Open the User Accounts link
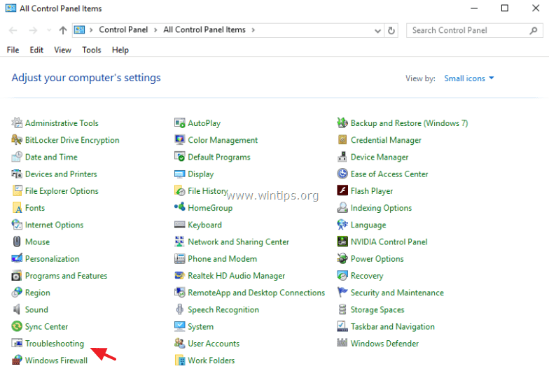Screen dimensions: 549x392 coord(214,344)
